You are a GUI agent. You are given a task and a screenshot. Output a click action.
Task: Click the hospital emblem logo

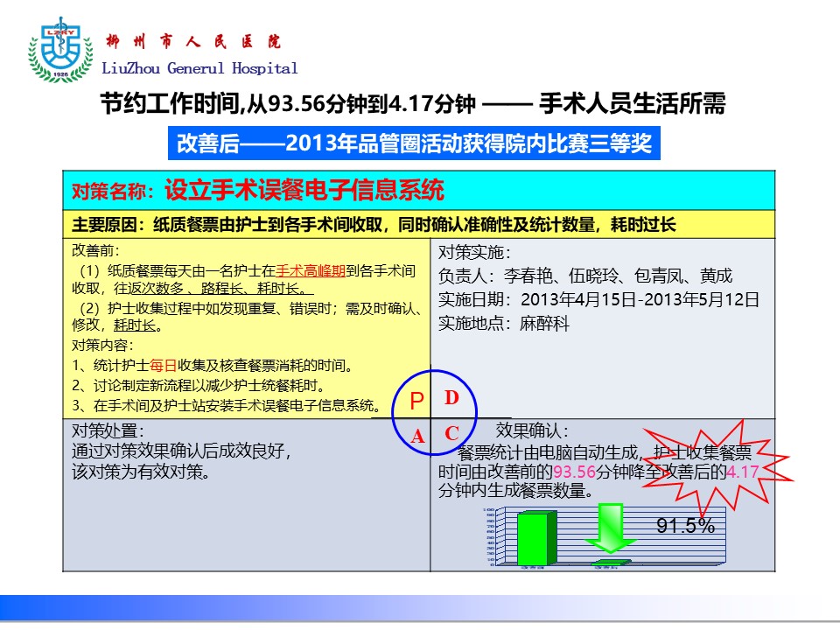58,52
